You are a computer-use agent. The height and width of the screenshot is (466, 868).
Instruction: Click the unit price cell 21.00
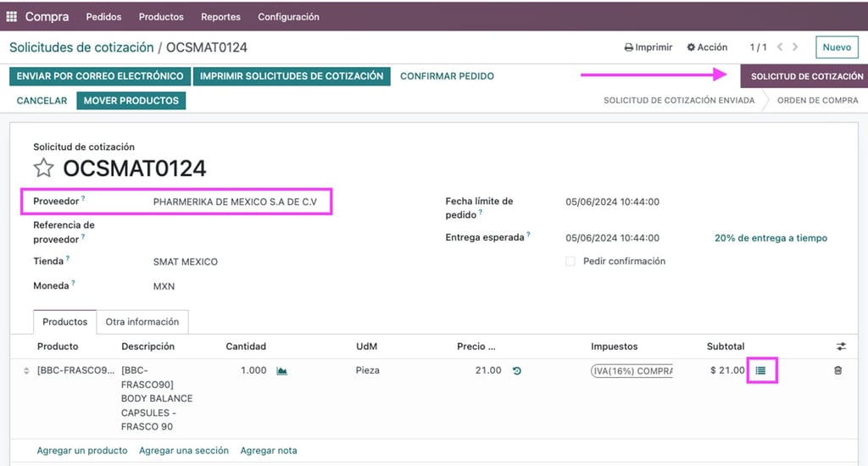pos(488,370)
